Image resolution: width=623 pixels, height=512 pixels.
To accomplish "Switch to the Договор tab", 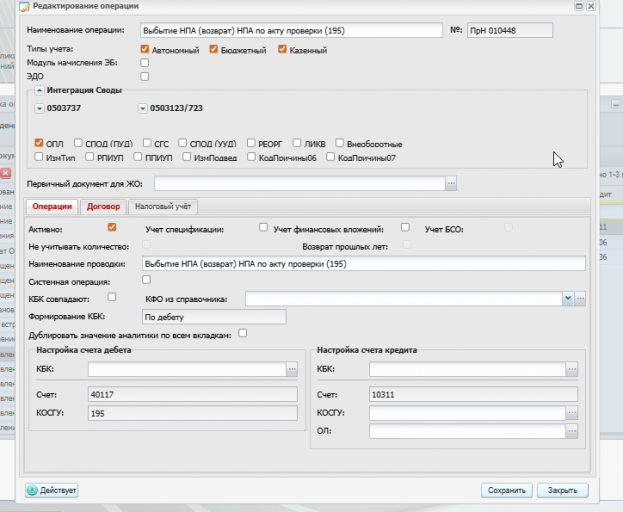I will tap(103, 207).
